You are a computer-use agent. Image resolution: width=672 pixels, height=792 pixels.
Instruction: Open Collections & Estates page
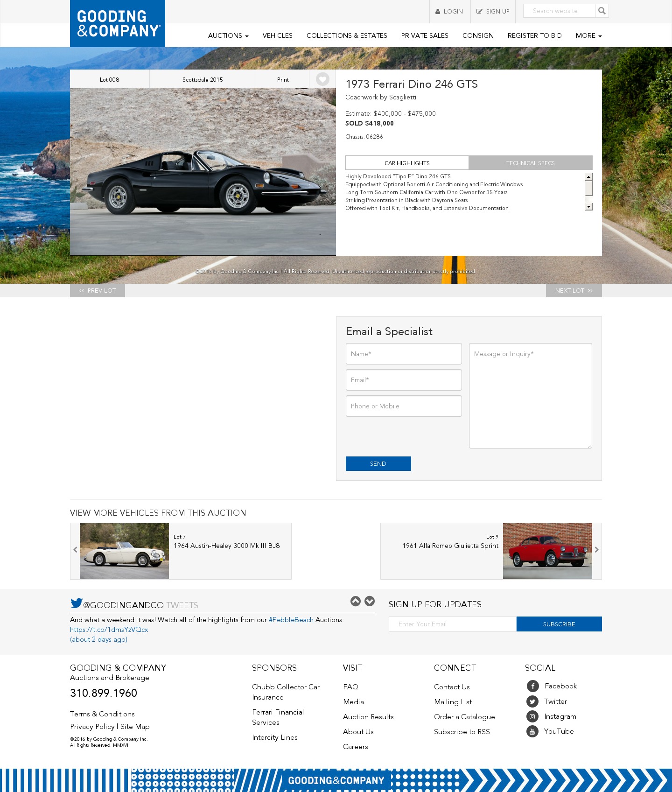347,35
